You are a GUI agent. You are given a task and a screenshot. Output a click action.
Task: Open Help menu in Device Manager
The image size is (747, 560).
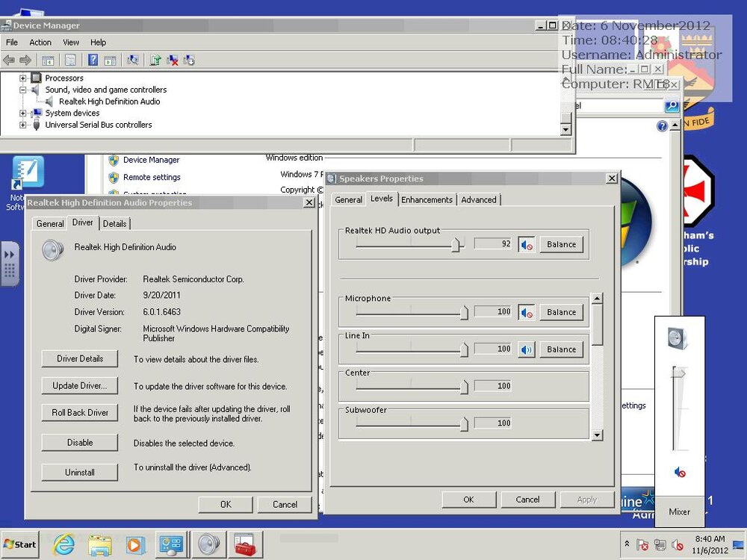[98, 43]
